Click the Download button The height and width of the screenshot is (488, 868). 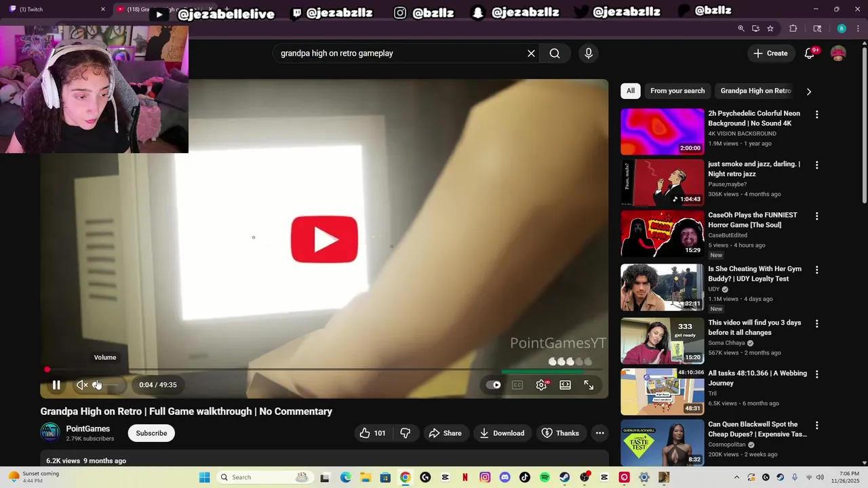coord(502,433)
